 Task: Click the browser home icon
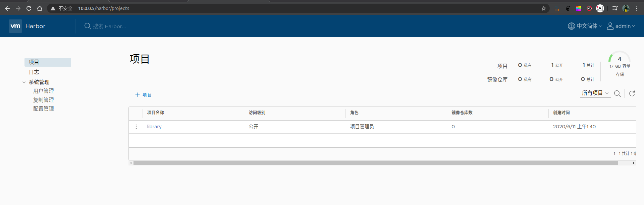[40, 8]
